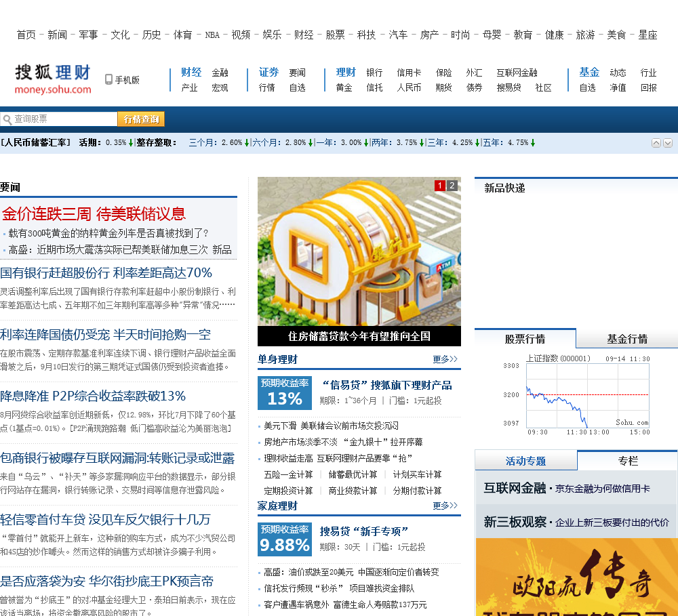Open the 互联网金融 link
This screenshot has height=616, width=678.
tap(517, 73)
